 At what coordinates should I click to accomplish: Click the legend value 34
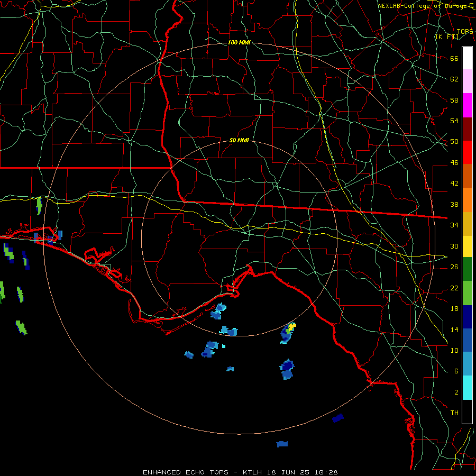[454, 225]
